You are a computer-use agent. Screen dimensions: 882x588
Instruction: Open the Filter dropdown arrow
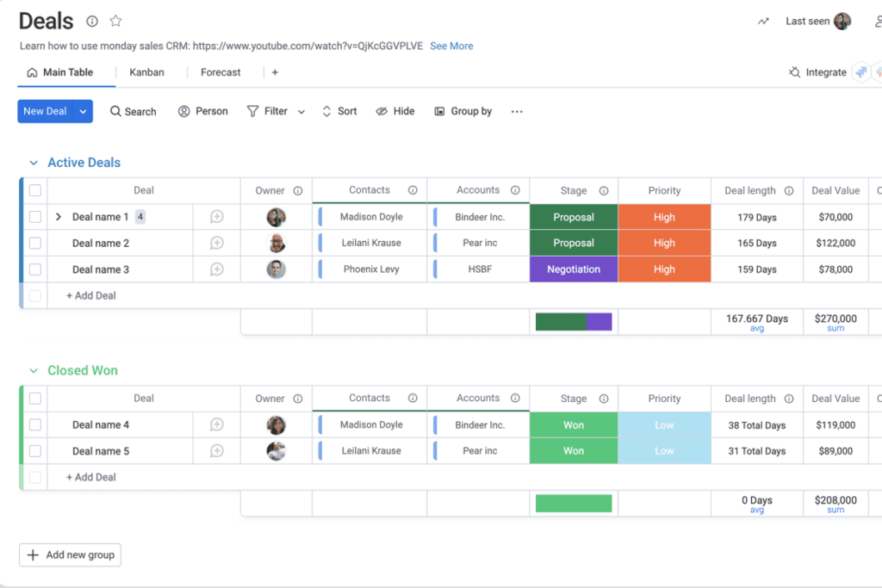point(301,112)
